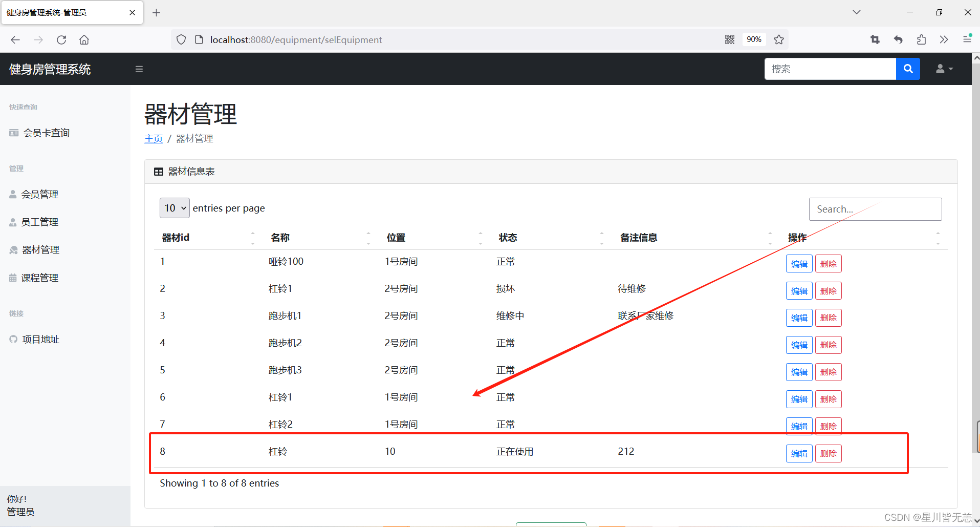980x527 pixels.
Task: Click the 90% zoom level indicator
Action: coord(754,39)
